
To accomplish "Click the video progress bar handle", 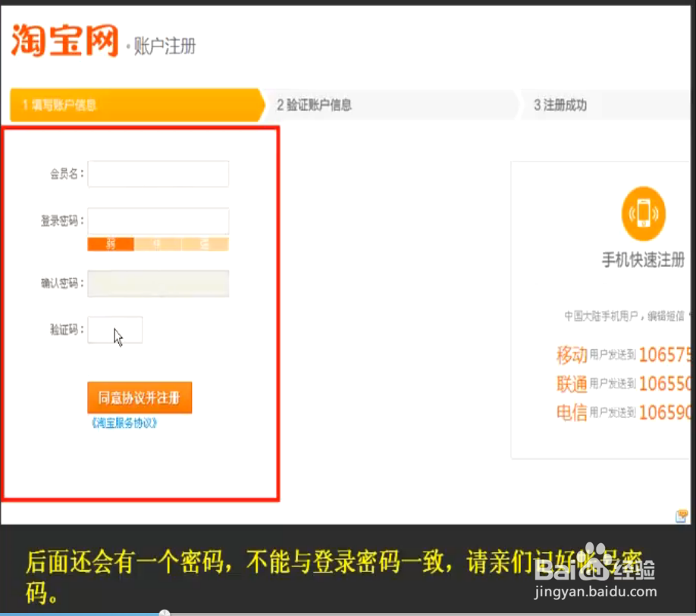I will pyautogui.click(x=165, y=613).
